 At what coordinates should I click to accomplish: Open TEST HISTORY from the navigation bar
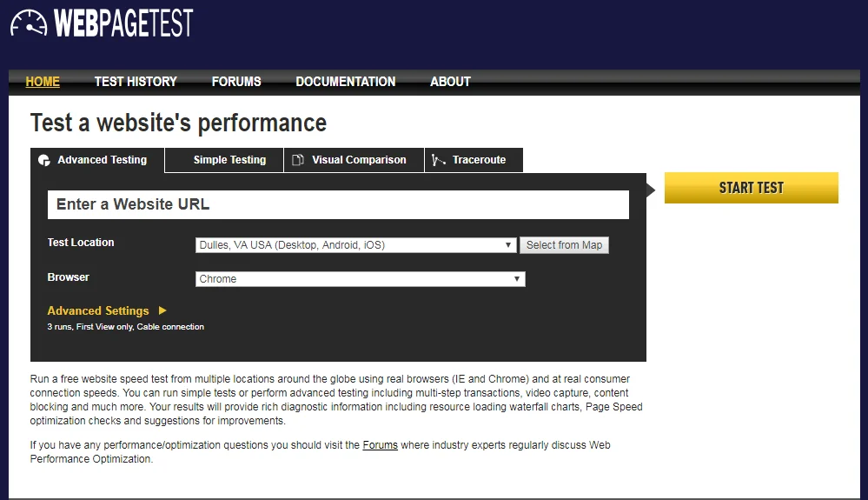tap(136, 82)
